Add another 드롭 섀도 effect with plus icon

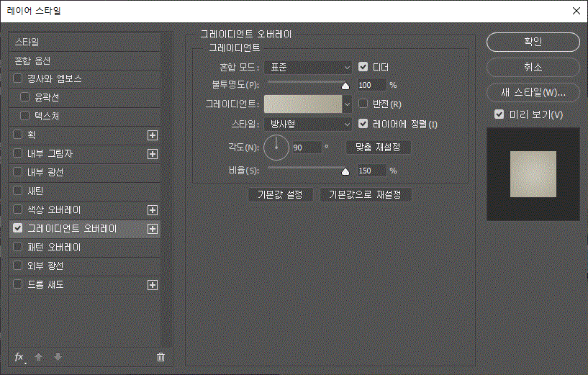pyautogui.click(x=153, y=285)
